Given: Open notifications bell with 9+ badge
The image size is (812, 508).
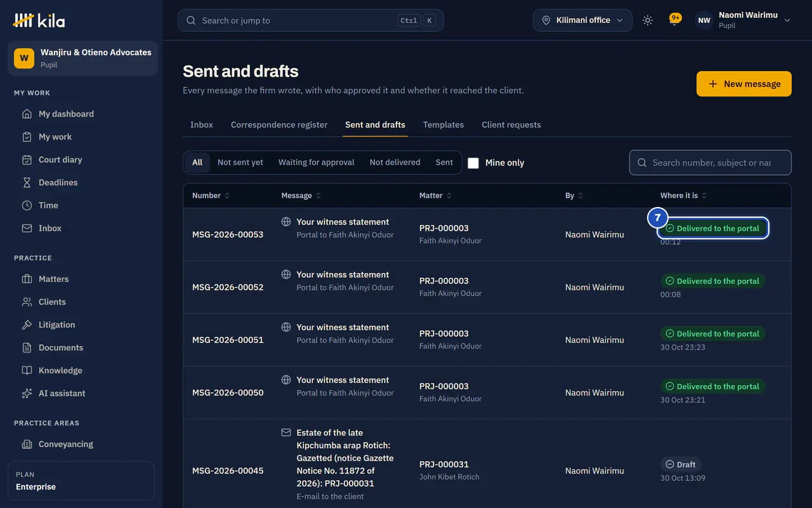Looking at the screenshot, I should click(x=674, y=20).
